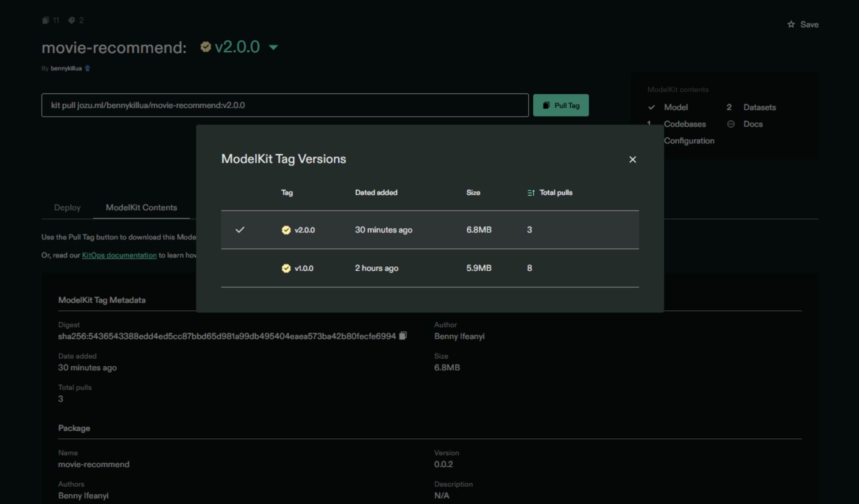859x504 pixels.
Task: Click the Total pulls sort icon
Action: (531, 193)
